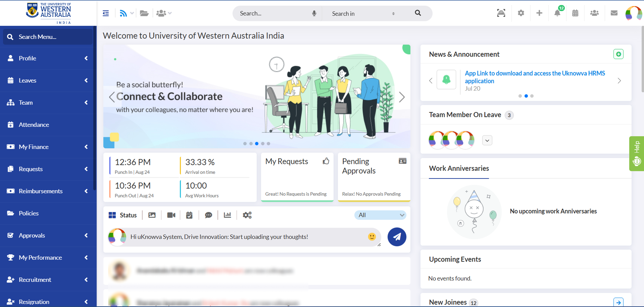The height and width of the screenshot is (307, 644).
Task: Select the photo post icon
Action: [x=152, y=215]
